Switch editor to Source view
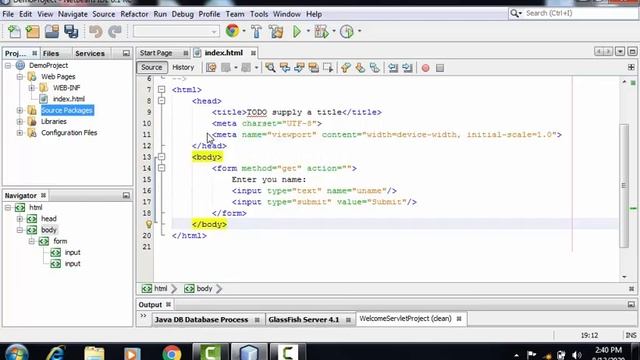 pyautogui.click(x=152, y=67)
